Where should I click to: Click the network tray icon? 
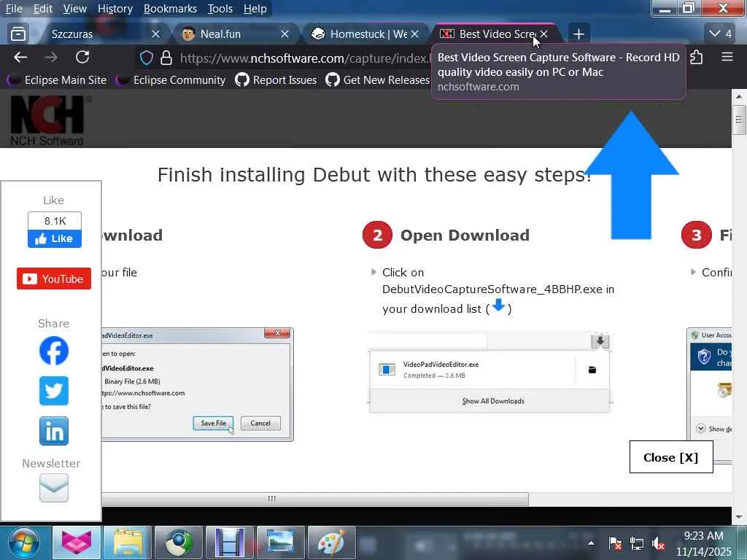[636, 543]
